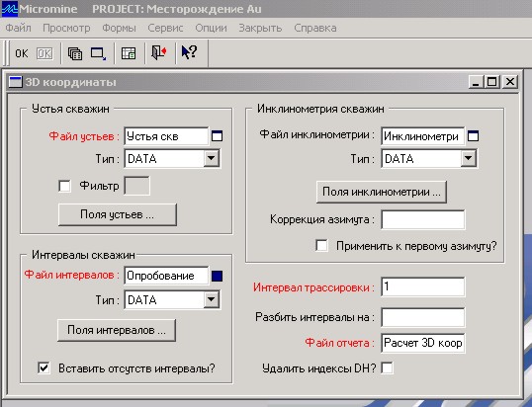Viewport: 532px width, 407px height.
Task: Click the red Файл устьев label
Action: (84, 136)
